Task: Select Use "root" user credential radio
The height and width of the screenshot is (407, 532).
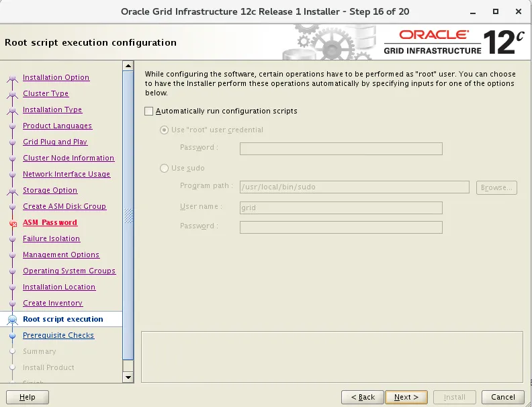Action: 164,130
